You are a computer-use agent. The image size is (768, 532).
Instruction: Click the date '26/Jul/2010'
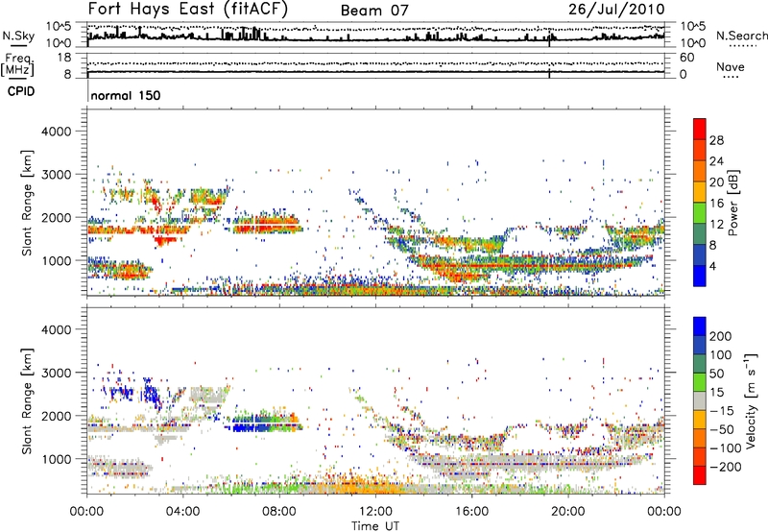click(x=616, y=10)
